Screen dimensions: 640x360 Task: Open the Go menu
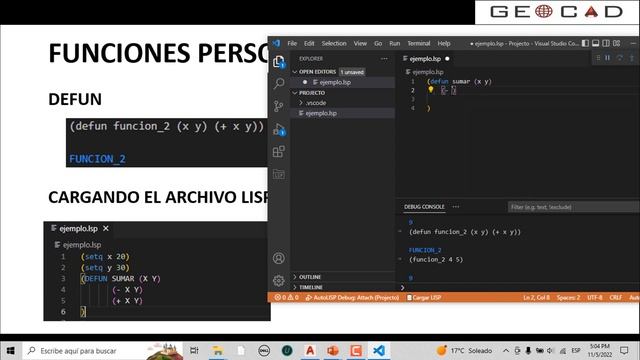tap(378, 43)
